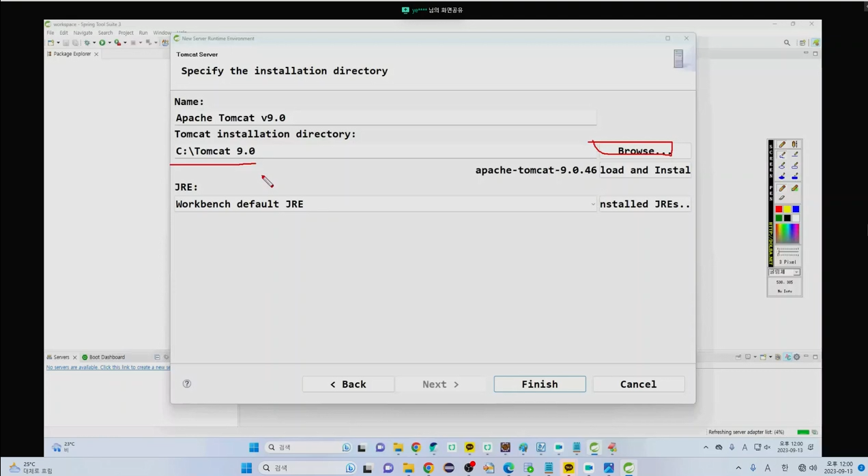
Task: Open the Project menu
Action: coord(126,33)
